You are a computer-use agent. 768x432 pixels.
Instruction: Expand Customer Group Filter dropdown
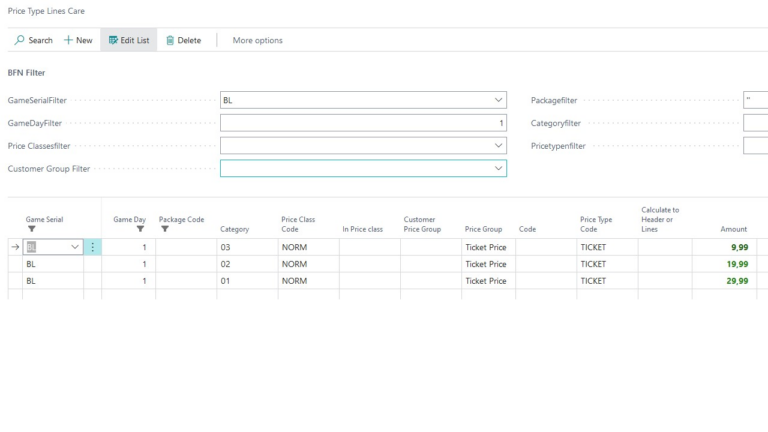(x=498, y=168)
